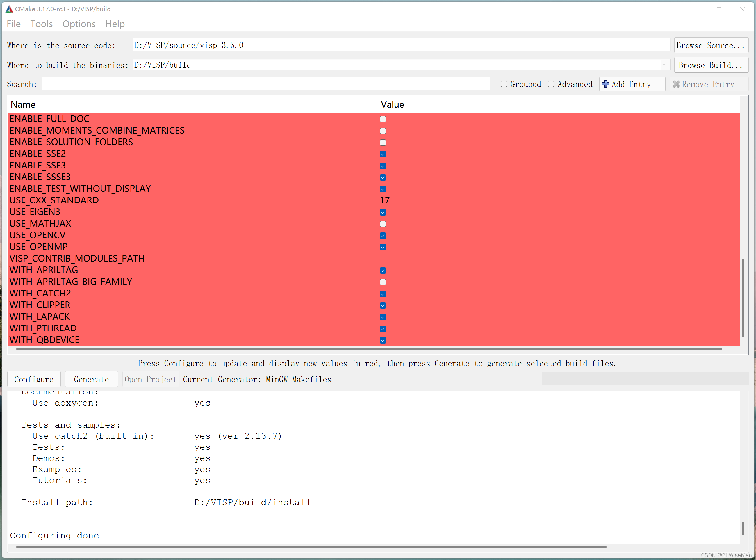Enable the Grouped checkbox
Screen dimensions: 756x560
(504, 84)
